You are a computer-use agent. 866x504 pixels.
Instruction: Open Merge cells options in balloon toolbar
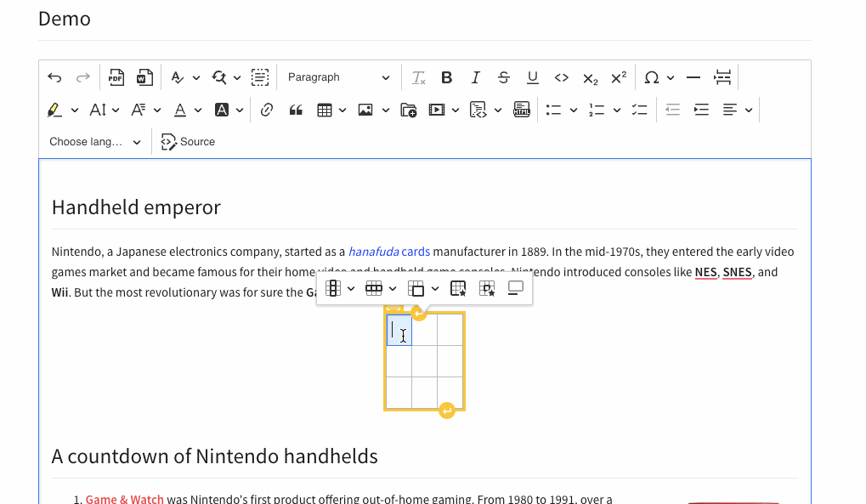click(423, 288)
